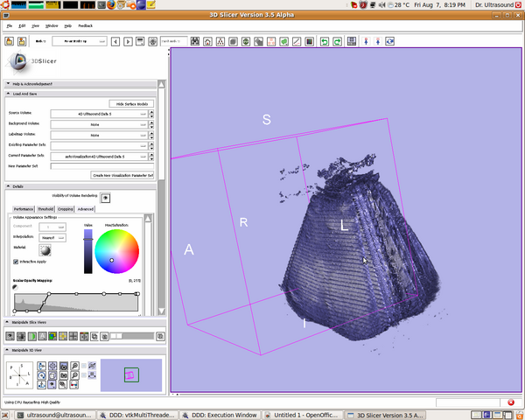
Task: Click the rotate mouse-mode icon in toolbar
Action: click(389, 41)
